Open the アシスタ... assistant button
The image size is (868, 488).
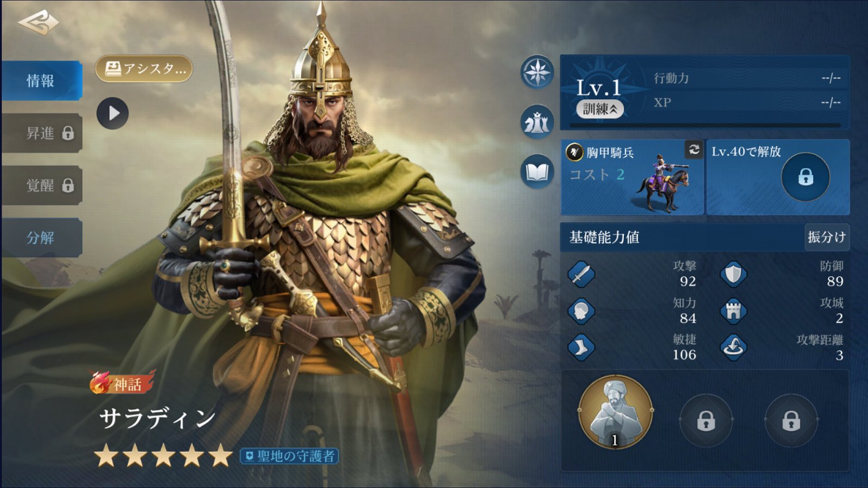coord(144,69)
